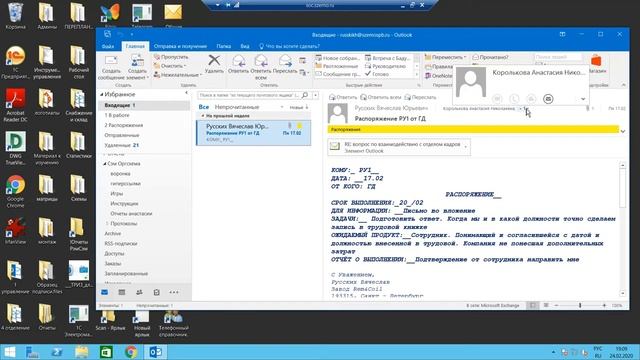Open the Нежелательные junk dropdown
This screenshot has width=640, height=360.
coord(178,75)
